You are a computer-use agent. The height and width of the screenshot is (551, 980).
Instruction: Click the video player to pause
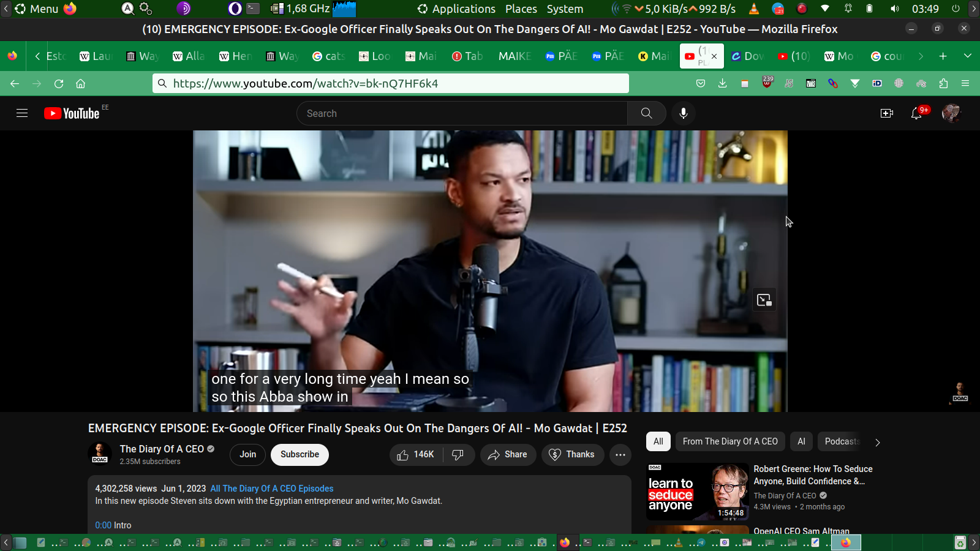pos(490,271)
